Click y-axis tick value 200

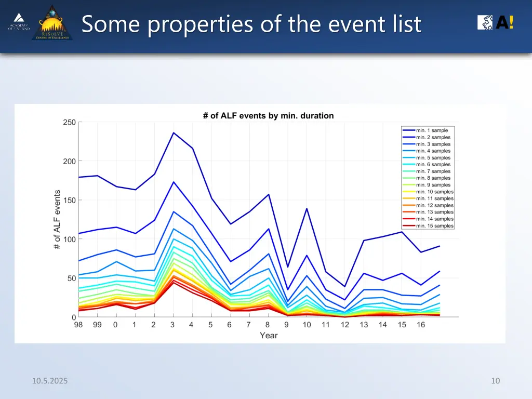coord(70,161)
